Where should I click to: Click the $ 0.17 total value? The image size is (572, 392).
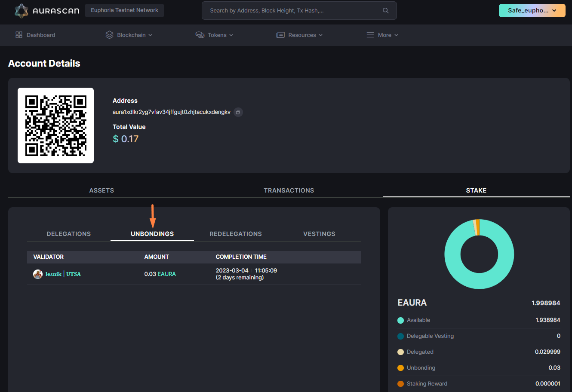pyautogui.click(x=126, y=139)
